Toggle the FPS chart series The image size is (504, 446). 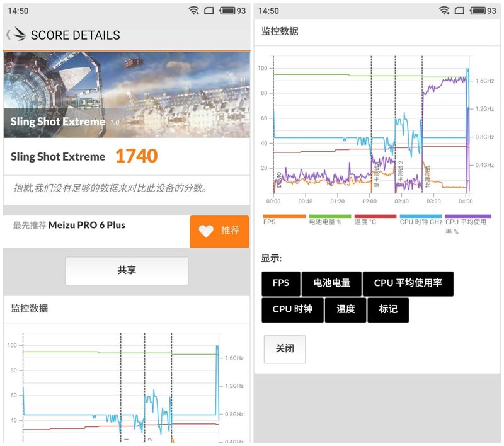tap(281, 283)
